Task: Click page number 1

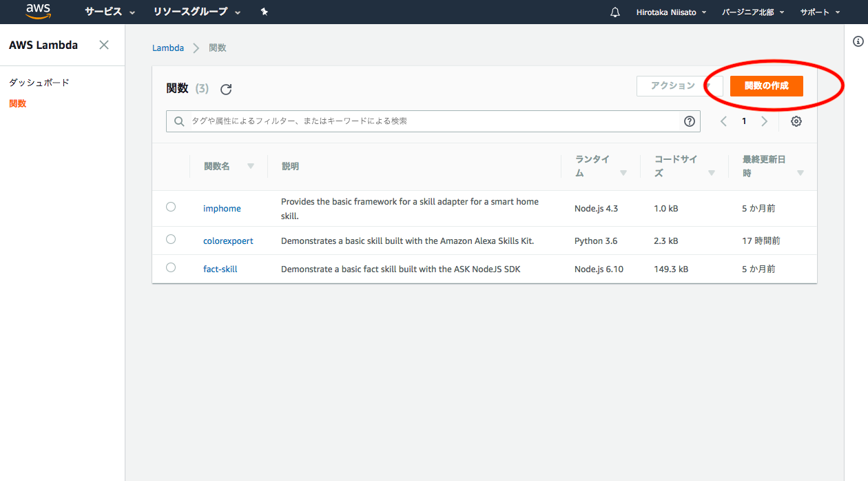Action: point(744,121)
